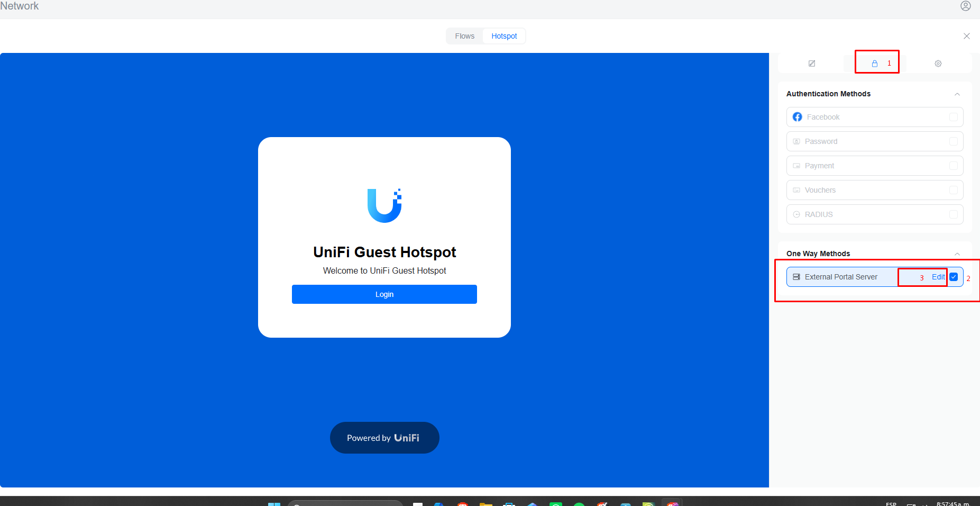Enable the Vouchers authentication checkbox
The image size is (980, 506).
coord(954,190)
